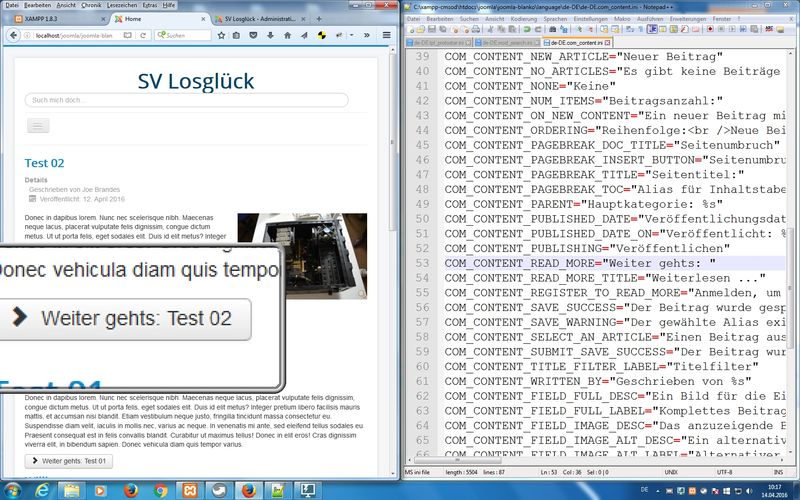The image size is (800, 500).
Task: Close the Home tab in Firefox
Action: pyautogui.click(x=203, y=19)
